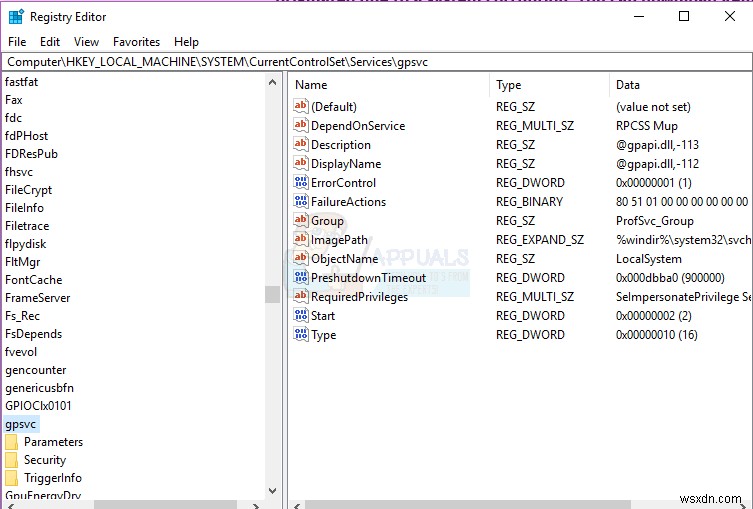Screen dimensions: 753x509
Task: Select the fhsvc registry key
Action: click(19, 172)
